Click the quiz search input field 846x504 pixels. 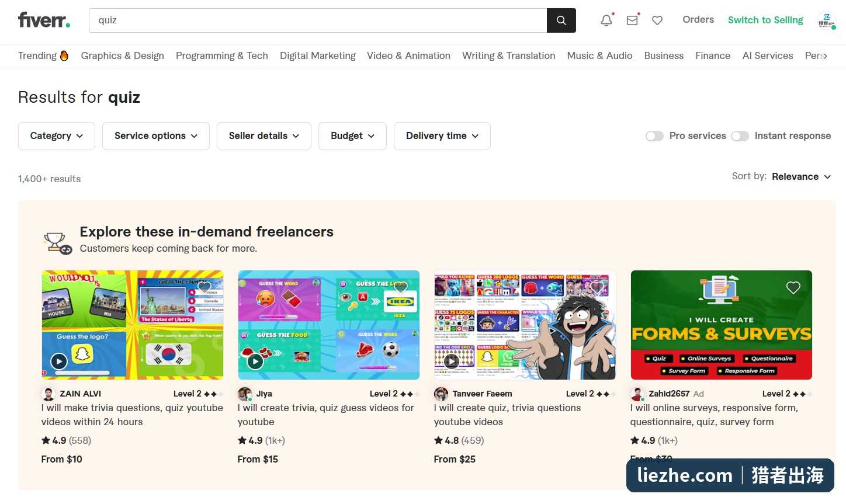point(318,20)
